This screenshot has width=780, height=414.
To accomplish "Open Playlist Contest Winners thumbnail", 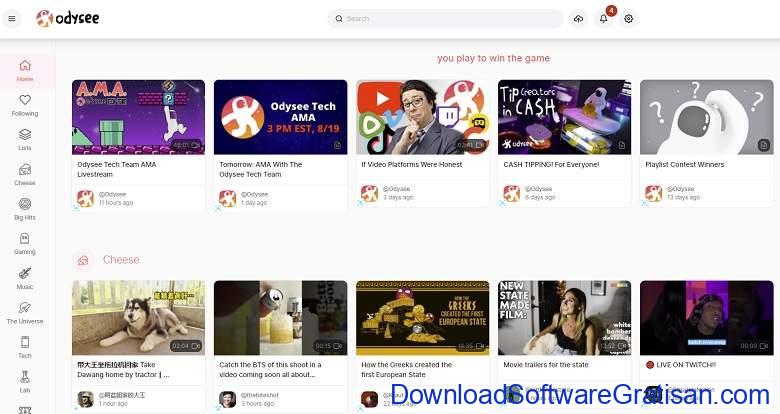I will click(x=706, y=117).
